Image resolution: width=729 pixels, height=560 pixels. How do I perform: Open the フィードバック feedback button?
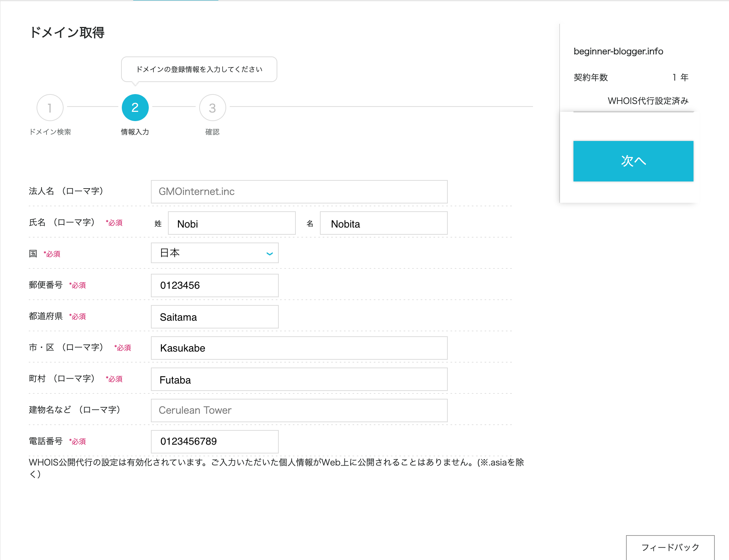pos(670,547)
